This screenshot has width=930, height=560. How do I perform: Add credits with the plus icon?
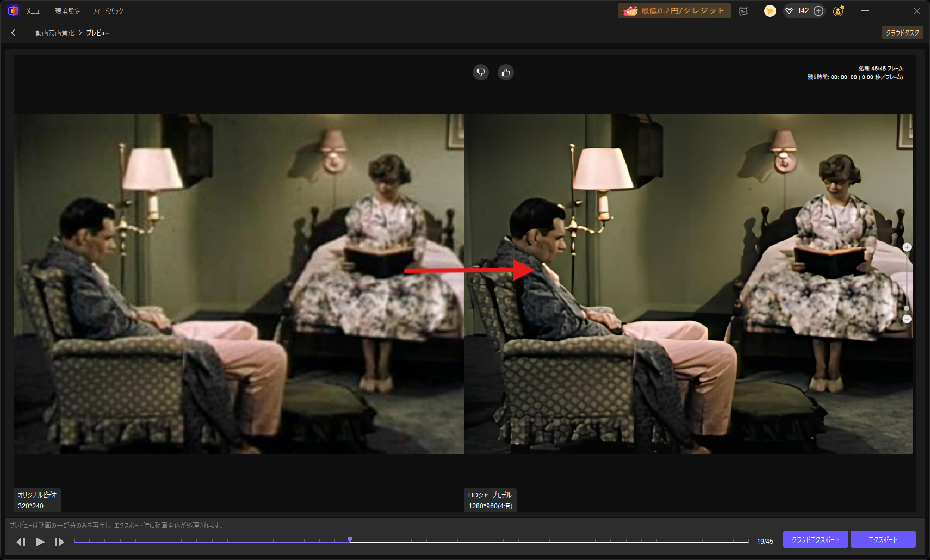[x=819, y=11]
